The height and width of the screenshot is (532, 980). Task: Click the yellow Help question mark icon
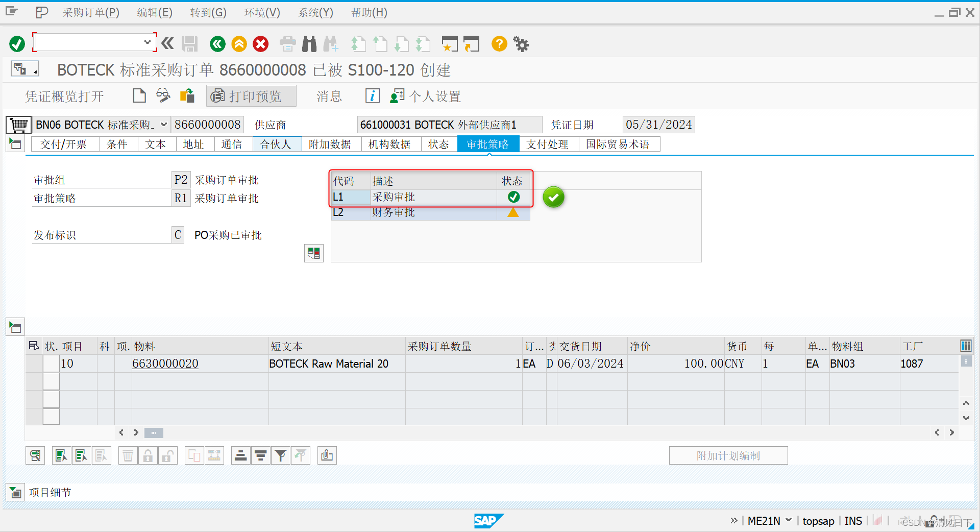pyautogui.click(x=499, y=44)
